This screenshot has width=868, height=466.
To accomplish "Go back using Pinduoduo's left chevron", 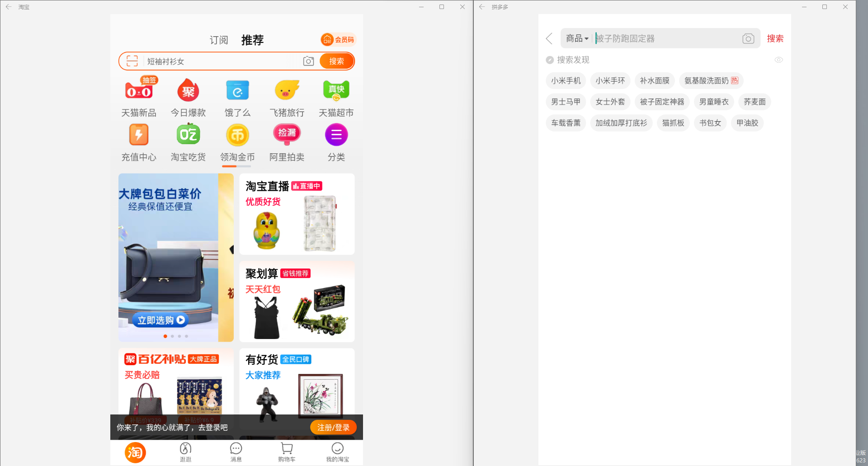I will pyautogui.click(x=549, y=38).
